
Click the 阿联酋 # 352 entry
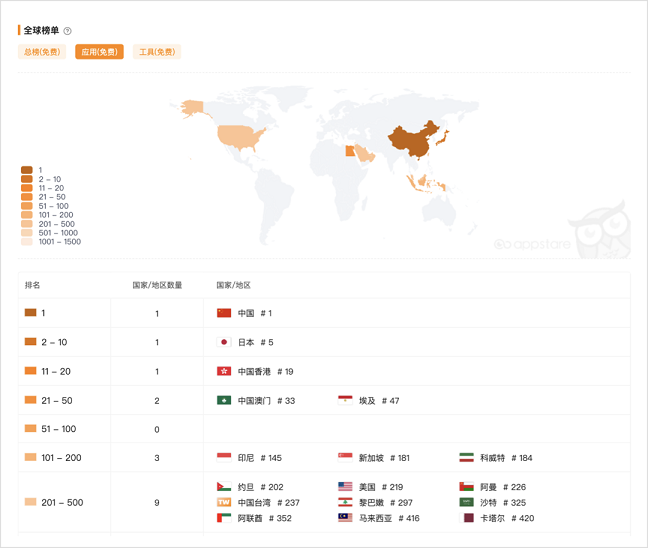point(265,518)
